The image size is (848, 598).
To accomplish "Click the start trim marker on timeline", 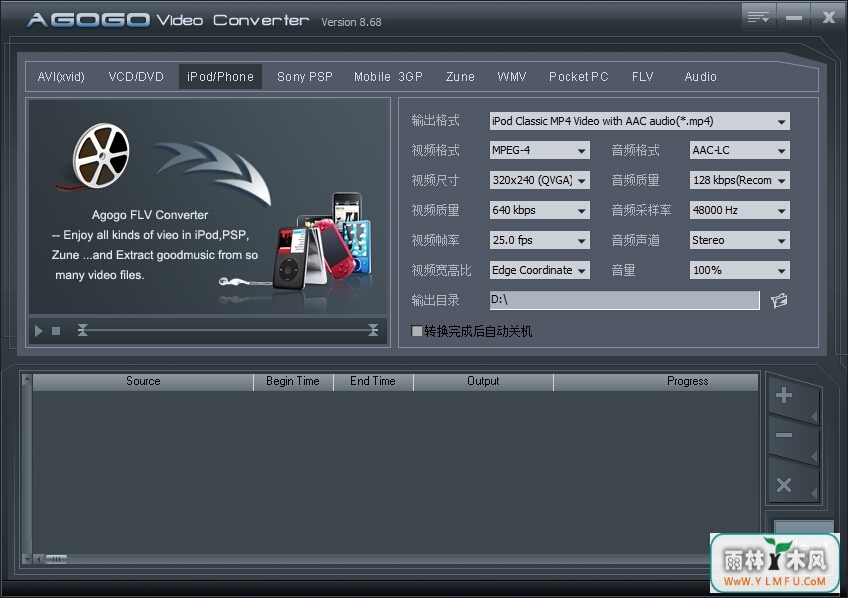I will point(82,330).
